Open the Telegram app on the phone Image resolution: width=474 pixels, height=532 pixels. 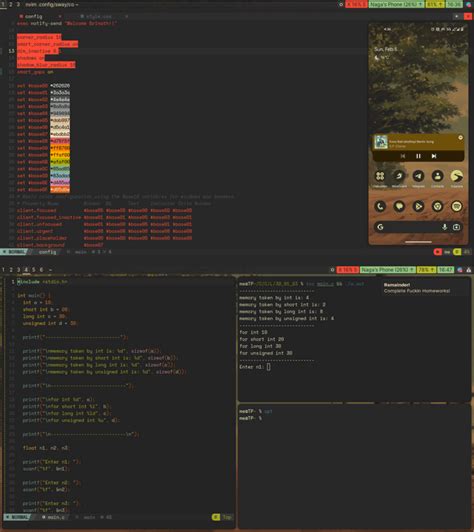[418, 176]
